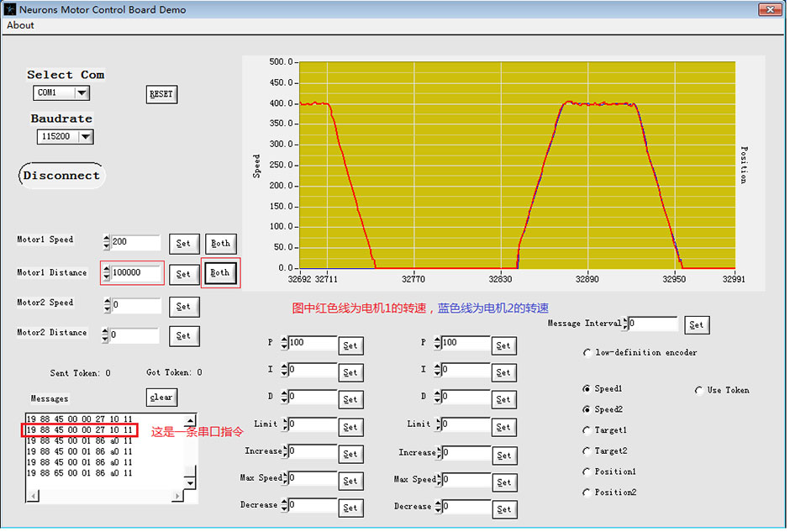Screen dimensions: 790x532
Task: Click Set for Motor1 Speed
Action: (183, 244)
